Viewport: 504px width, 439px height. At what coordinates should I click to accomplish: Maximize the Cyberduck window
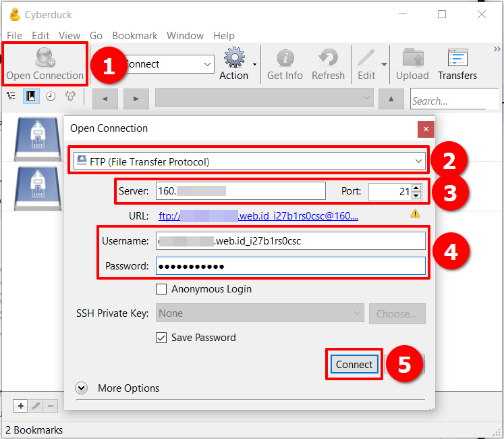pyautogui.click(x=442, y=14)
